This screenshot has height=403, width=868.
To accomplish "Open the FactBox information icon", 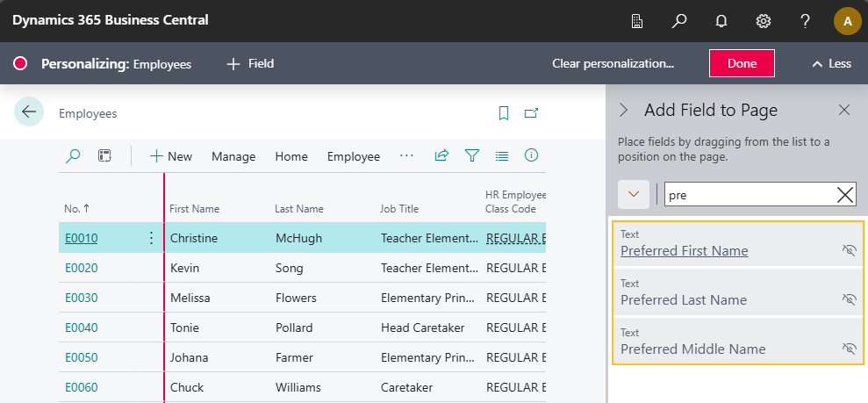I will pos(532,155).
